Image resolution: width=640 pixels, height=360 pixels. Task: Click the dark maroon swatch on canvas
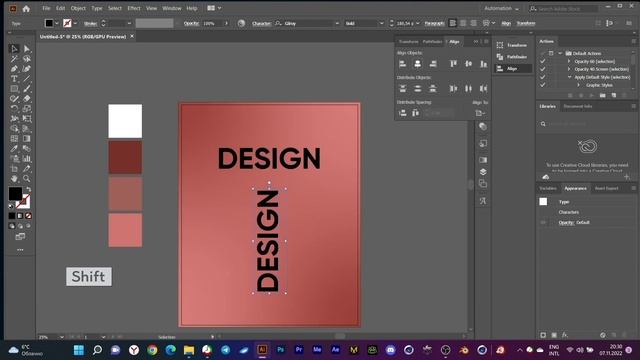coord(125,158)
